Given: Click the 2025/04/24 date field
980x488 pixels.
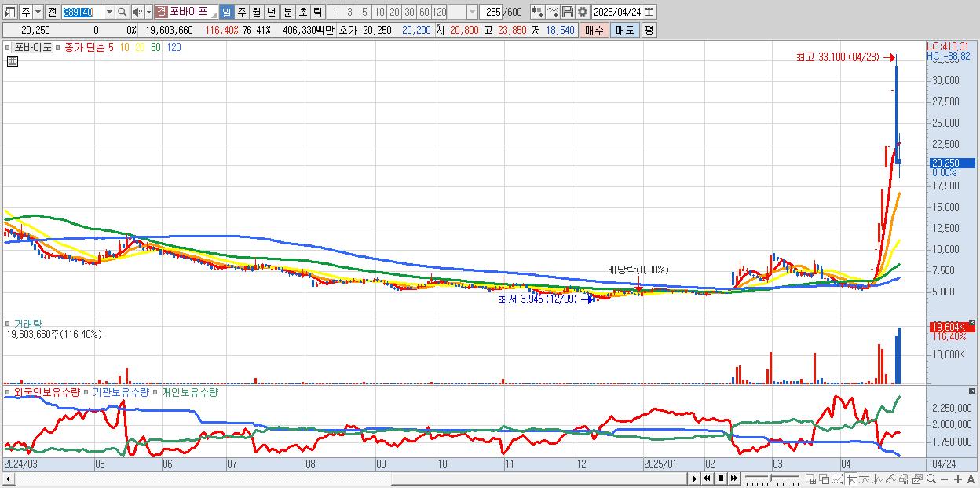Looking at the screenshot, I should click(616, 12).
